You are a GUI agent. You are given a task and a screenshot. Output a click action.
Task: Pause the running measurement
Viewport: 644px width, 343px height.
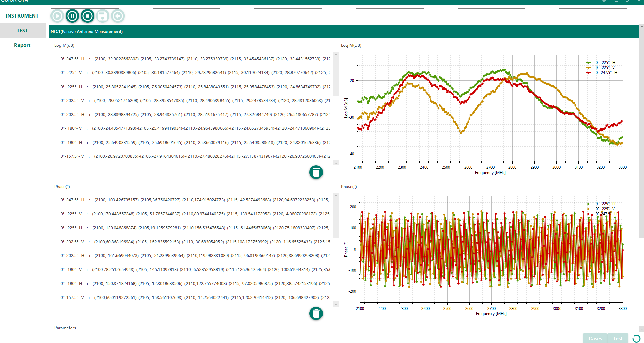[x=72, y=16]
